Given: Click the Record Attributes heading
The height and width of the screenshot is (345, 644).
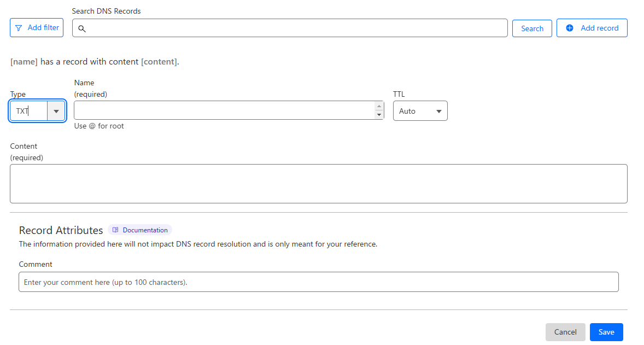Looking at the screenshot, I should tap(61, 230).
